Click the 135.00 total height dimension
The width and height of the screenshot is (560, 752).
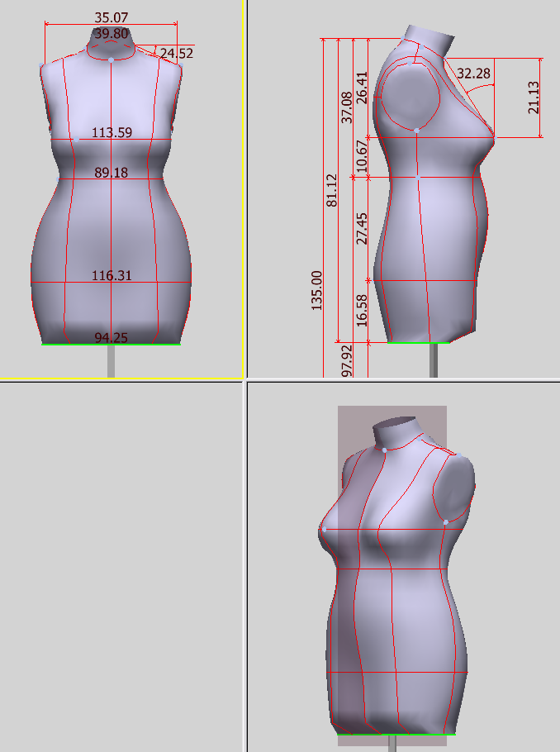(317, 291)
